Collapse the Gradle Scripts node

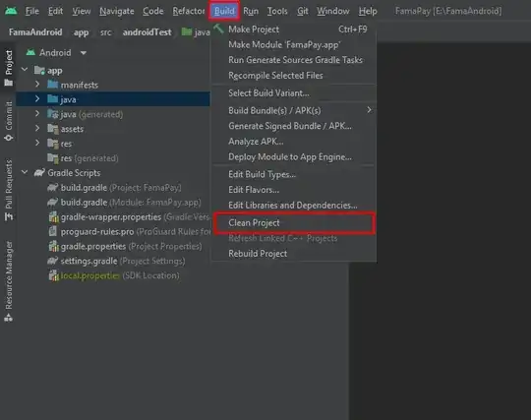click(x=25, y=172)
